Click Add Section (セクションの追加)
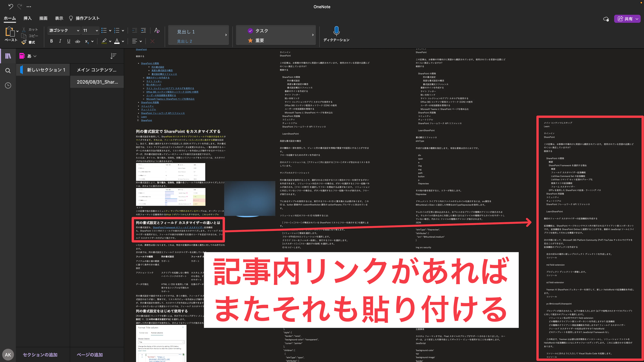Screen dimensions: 644x362 [x=40, y=355]
